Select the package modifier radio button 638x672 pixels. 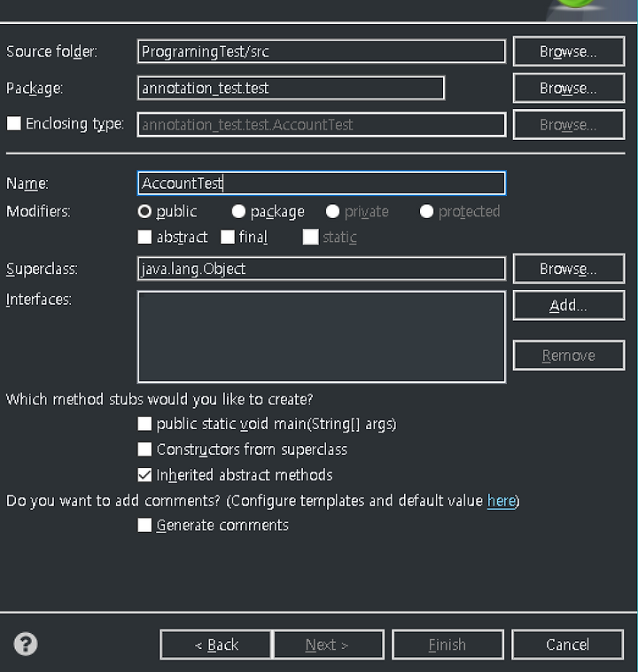[238, 211]
